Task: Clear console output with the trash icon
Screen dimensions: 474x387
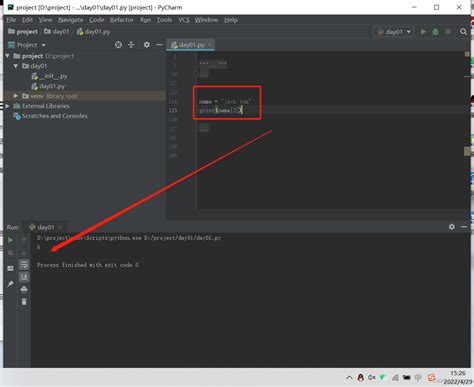Action: pyautogui.click(x=24, y=302)
